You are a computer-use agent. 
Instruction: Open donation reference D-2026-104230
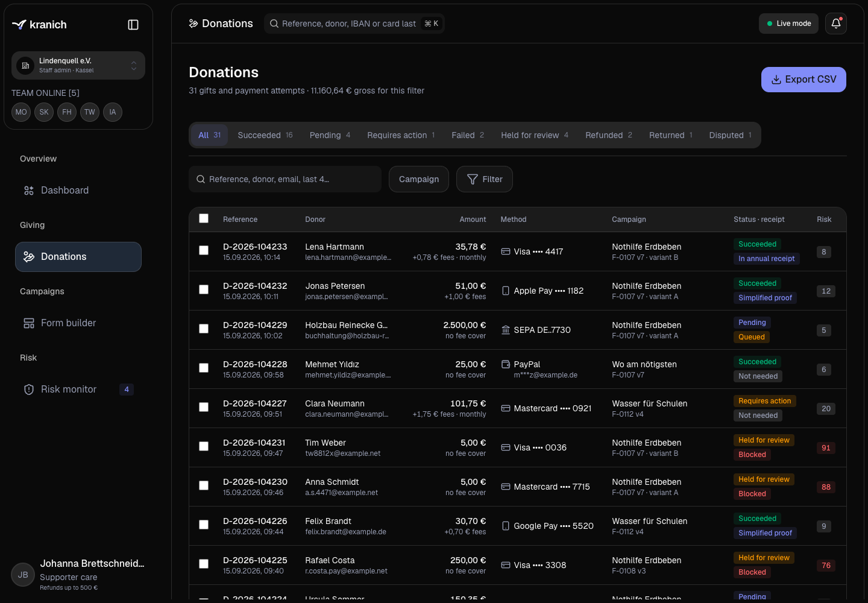coord(255,482)
